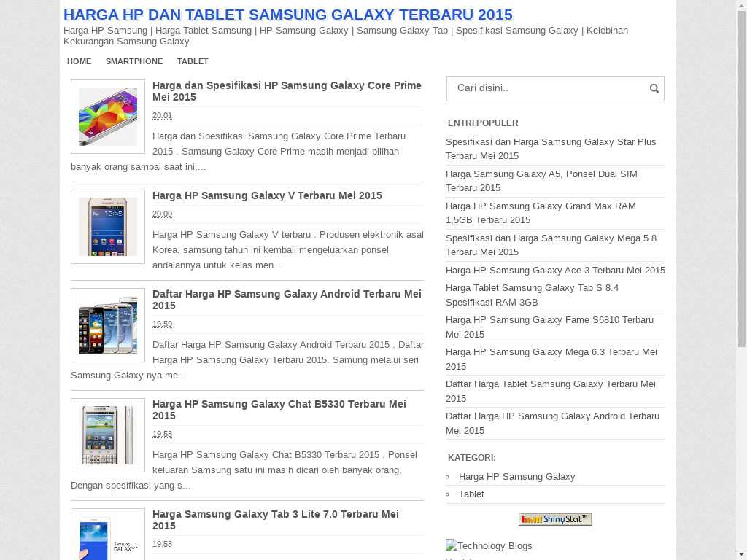Click the Galaxy V excerpt about Korea producer
Viewport: 747px width, 560px height.
pyautogui.click(x=287, y=250)
